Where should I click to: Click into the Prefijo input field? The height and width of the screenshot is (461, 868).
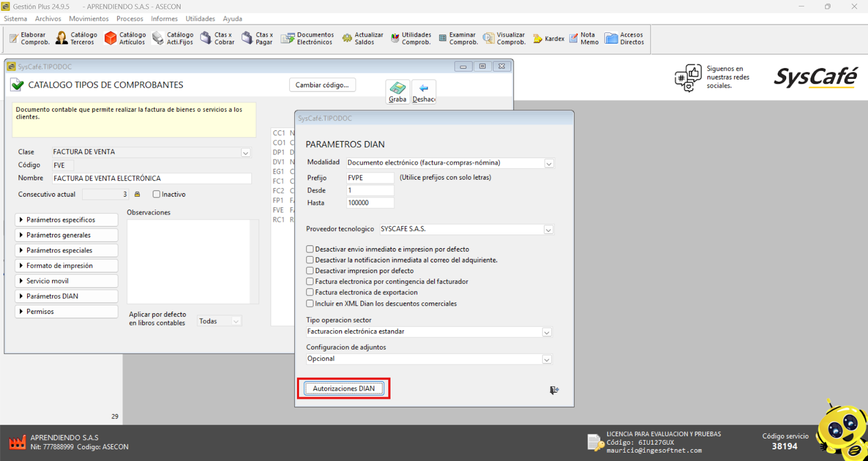pyautogui.click(x=370, y=178)
